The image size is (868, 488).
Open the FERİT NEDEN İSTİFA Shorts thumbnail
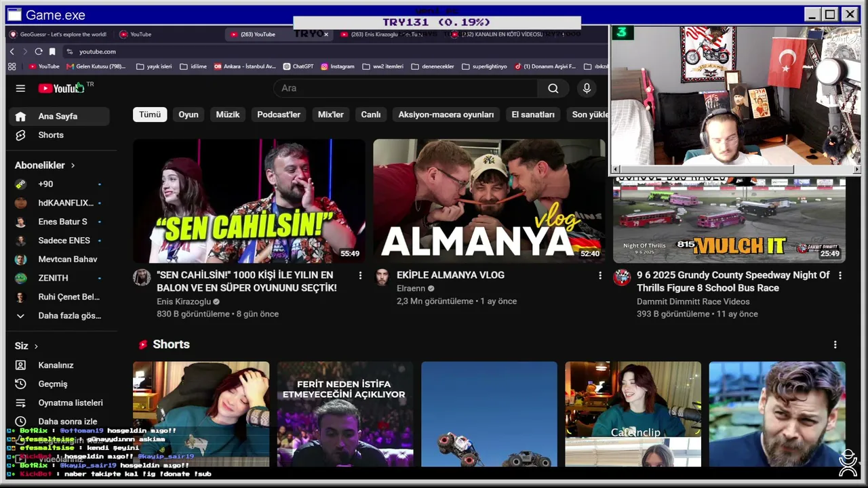pyautogui.click(x=345, y=414)
